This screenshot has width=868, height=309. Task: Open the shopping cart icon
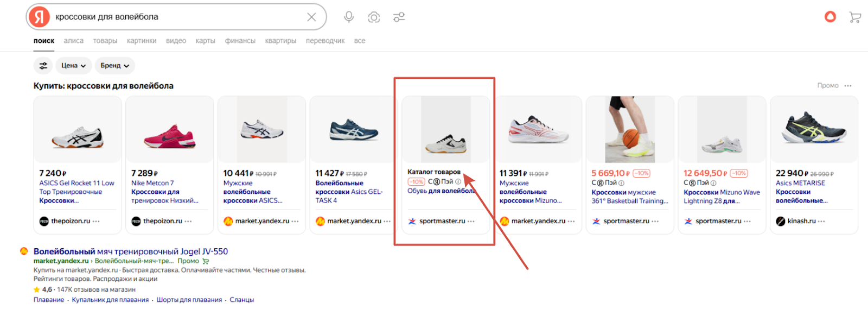tap(855, 17)
